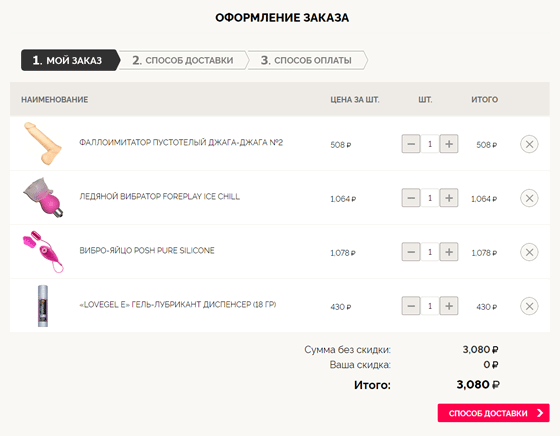Click quantity field for Posh Pure Silicone
Image resolution: width=560 pixels, height=436 pixels.
(x=430, y=252)
